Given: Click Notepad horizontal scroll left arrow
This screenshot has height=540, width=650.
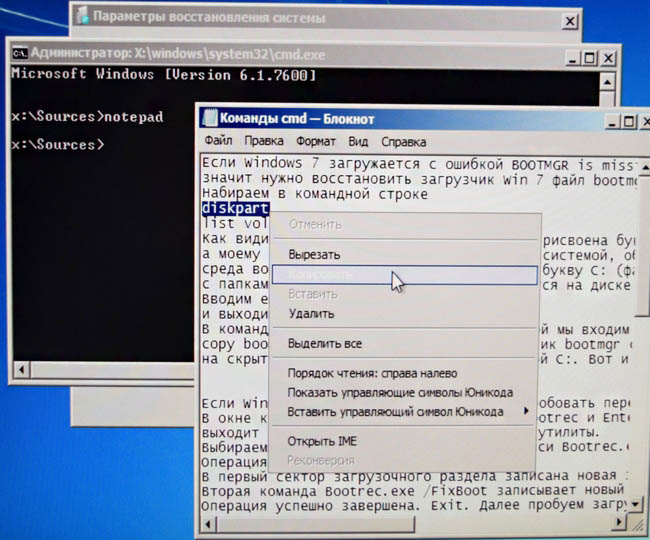Looking at the screenshot, I should [x=208, y=525].
